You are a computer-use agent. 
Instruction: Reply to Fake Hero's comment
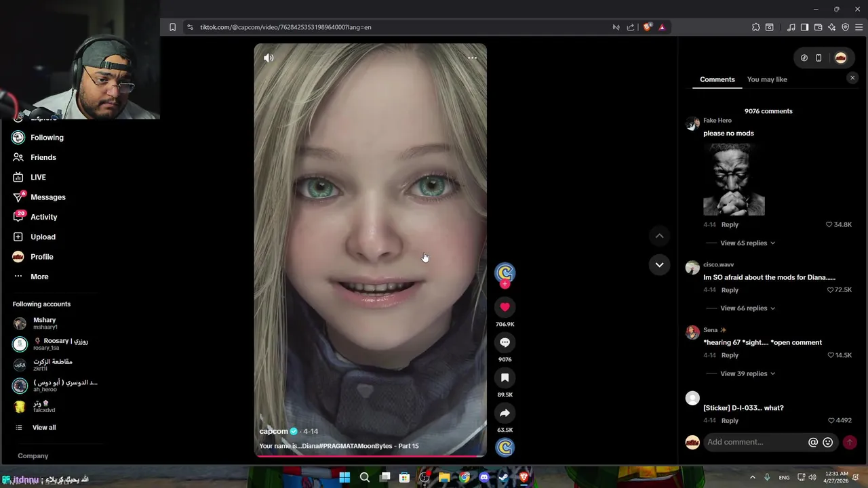(730, 224)
